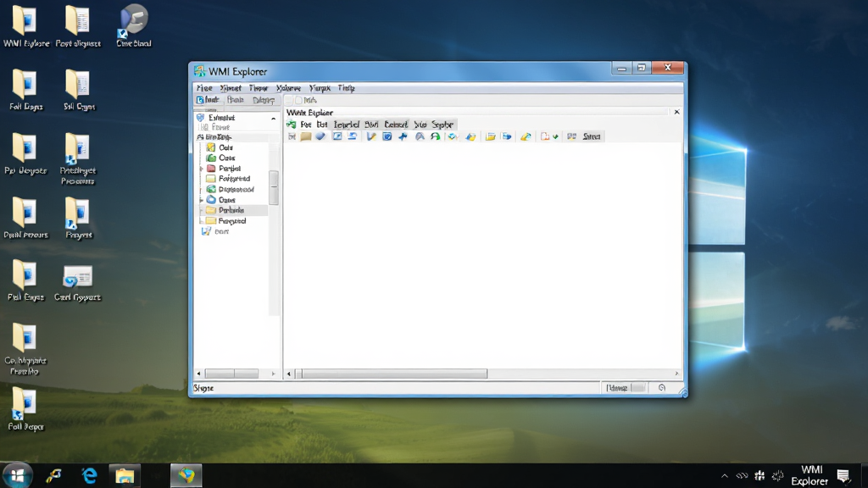Open Internet Explorer from the taskbar
The width and height of the screenshot is (868, 488).
(x=89, y=475)
